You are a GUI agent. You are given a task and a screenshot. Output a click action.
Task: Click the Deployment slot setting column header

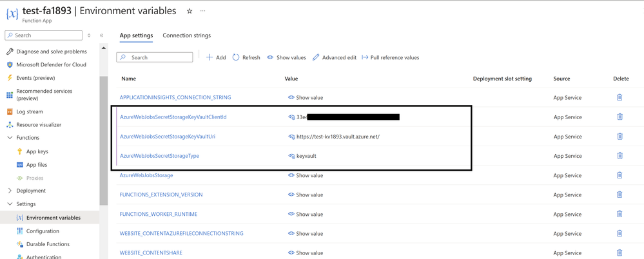[502, 79]
